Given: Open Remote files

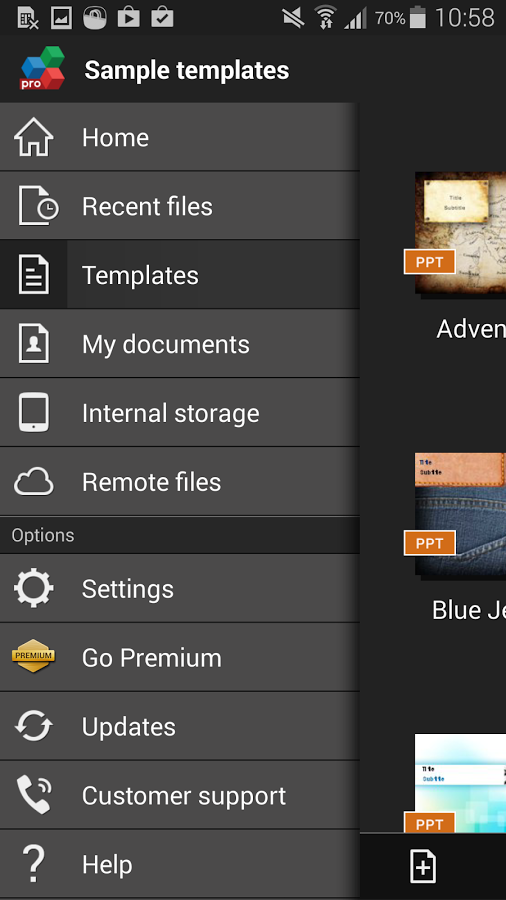Looking at the screenshot, I should [180, 482].
